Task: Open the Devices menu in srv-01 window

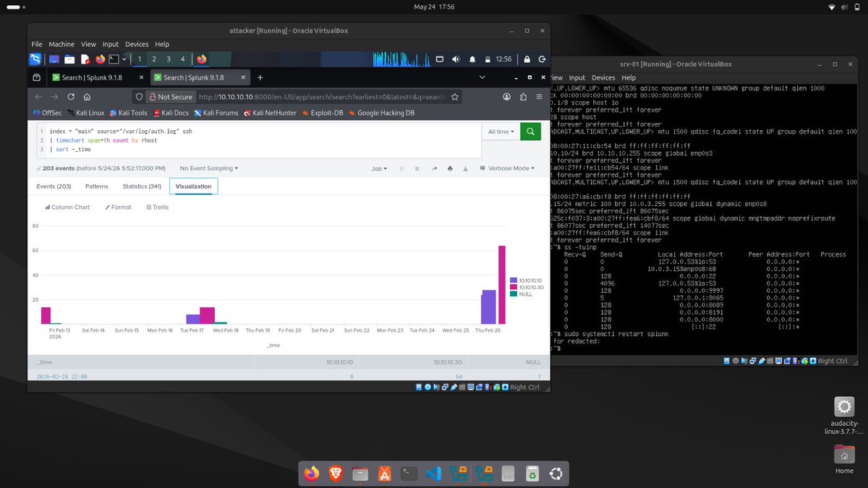Action: [603, 77]
